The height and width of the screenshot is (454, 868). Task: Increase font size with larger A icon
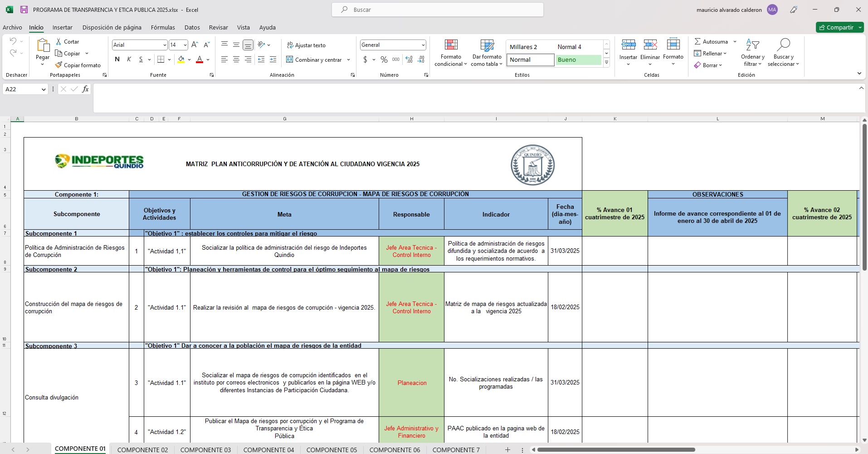point(195,44)
